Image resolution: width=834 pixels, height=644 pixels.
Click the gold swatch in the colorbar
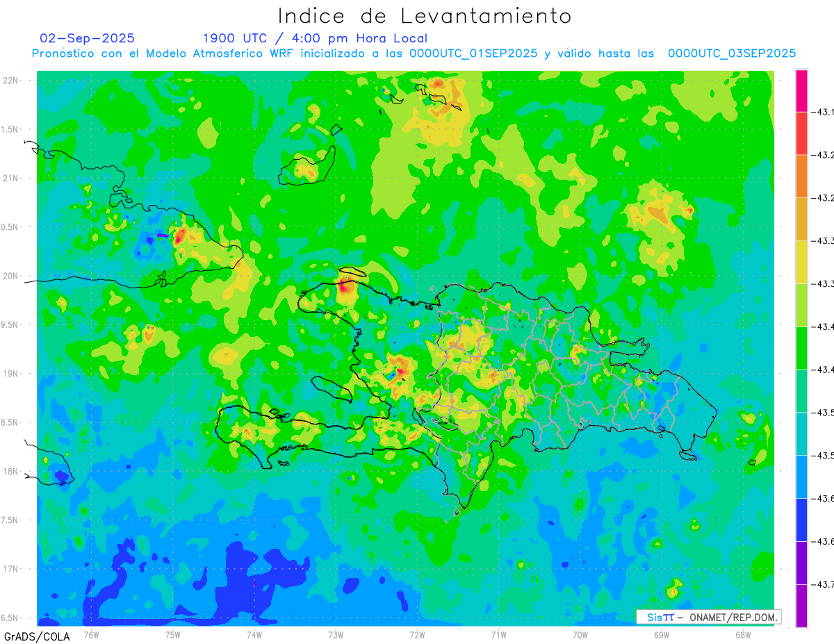pyautogui.click(x=801, y=220)
